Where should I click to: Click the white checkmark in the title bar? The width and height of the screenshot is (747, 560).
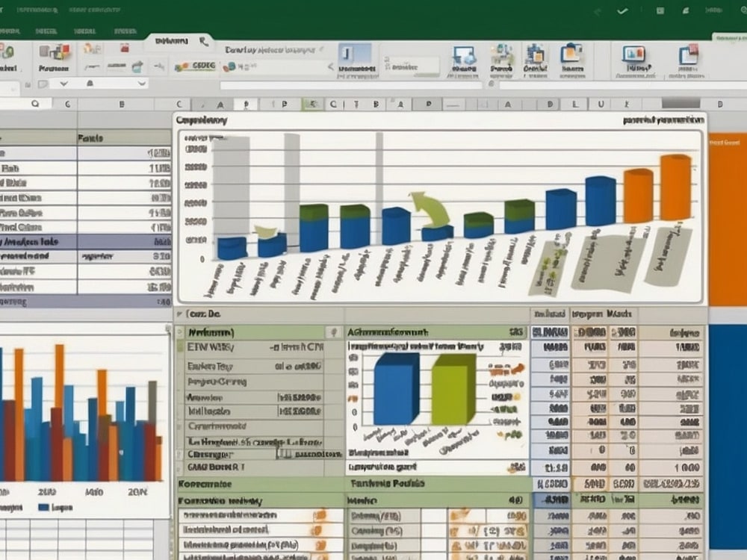pos(622,11)
